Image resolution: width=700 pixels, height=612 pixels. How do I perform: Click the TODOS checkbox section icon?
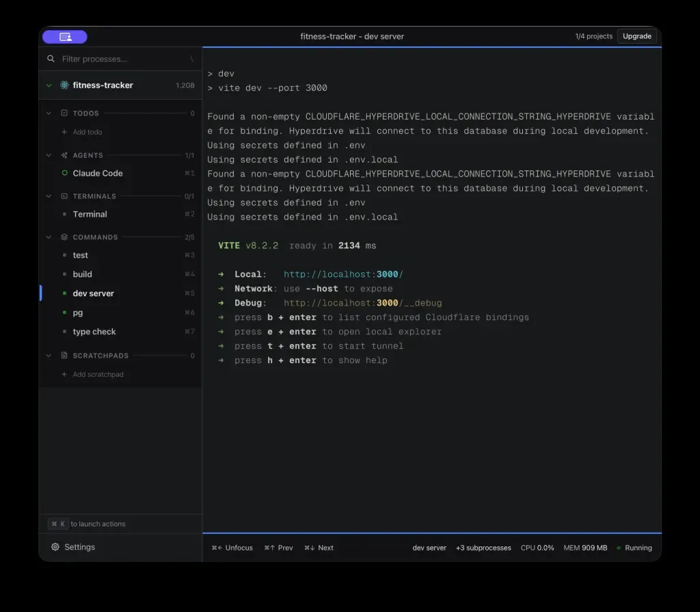click(64, 113)
